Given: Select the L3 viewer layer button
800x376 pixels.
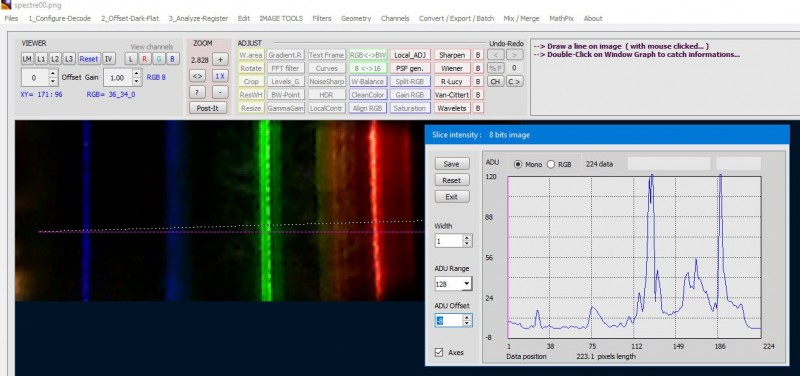Looking at the screenshot, I should click(69, 59).
